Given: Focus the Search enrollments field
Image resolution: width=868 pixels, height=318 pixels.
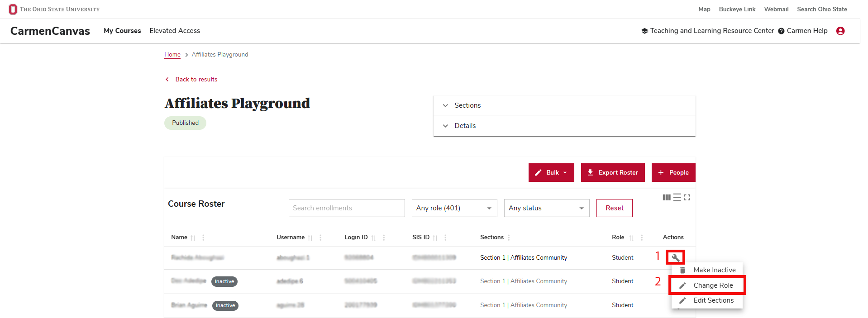Looking at the screenshot, I should [347, 208].
